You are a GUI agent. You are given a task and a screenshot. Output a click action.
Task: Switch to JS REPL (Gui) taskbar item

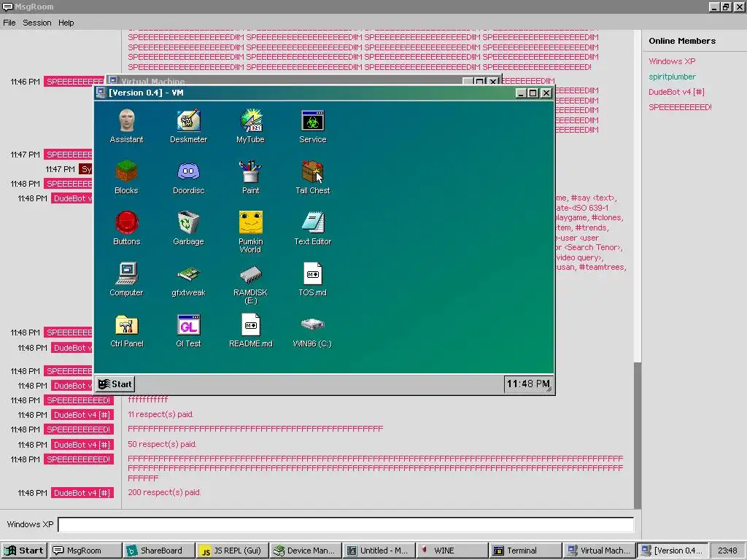tap(232, 551)
